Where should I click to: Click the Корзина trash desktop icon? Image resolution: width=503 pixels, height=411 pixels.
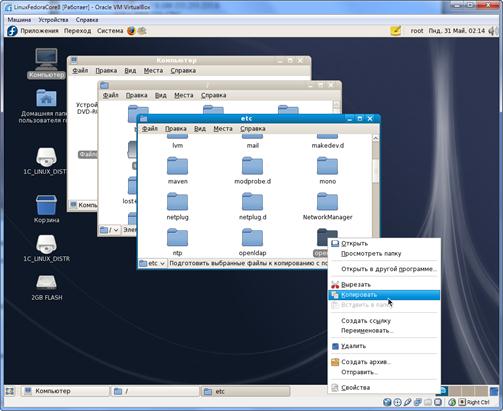tap(46, 205)
